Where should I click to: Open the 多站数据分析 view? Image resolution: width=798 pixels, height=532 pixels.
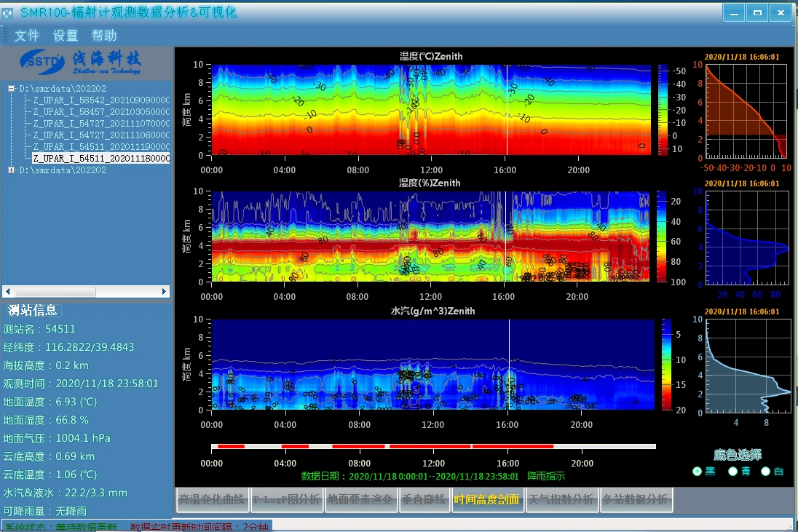coord(634,500)
